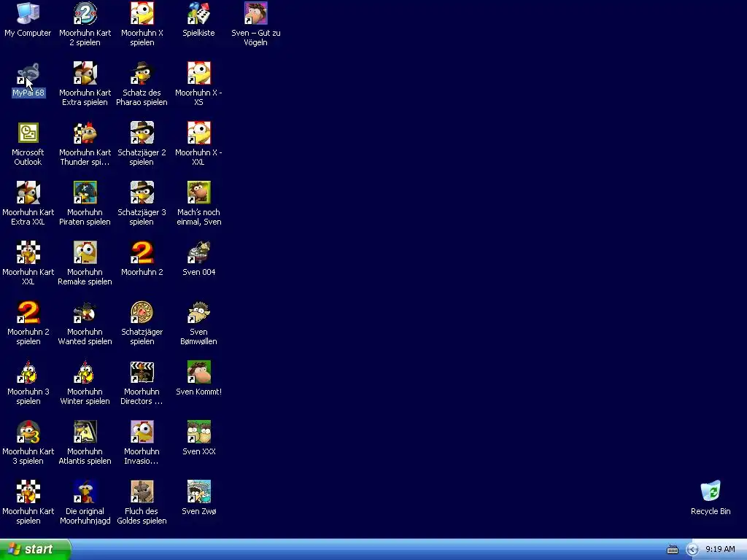Select Moorhuhn Kart spielen icon

[x=28, y=491]
